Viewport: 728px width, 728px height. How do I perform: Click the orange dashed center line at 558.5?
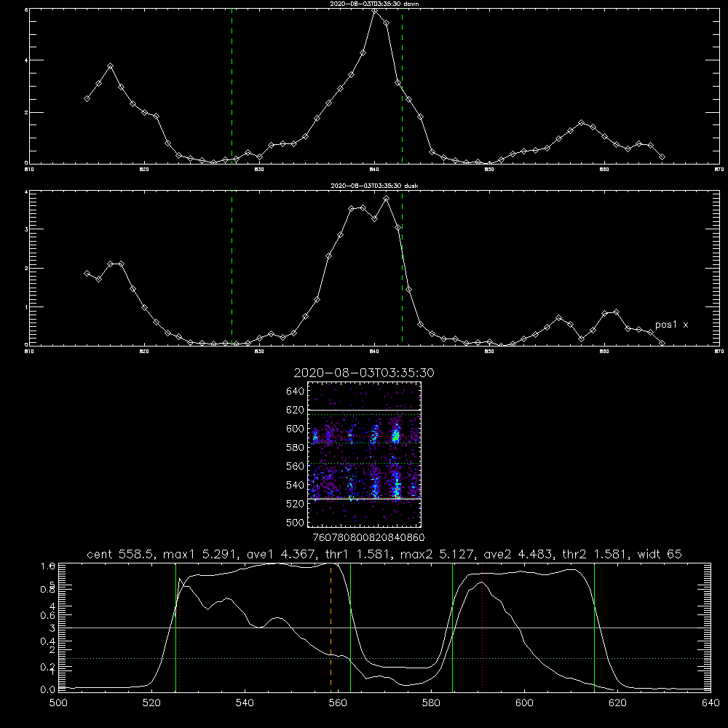[331, 627]
